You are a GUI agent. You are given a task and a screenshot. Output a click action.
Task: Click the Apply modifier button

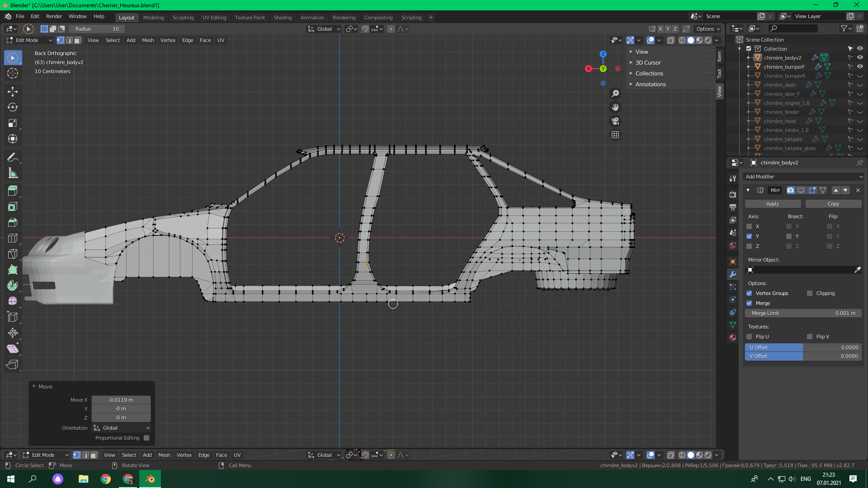(x=773, y=204)
